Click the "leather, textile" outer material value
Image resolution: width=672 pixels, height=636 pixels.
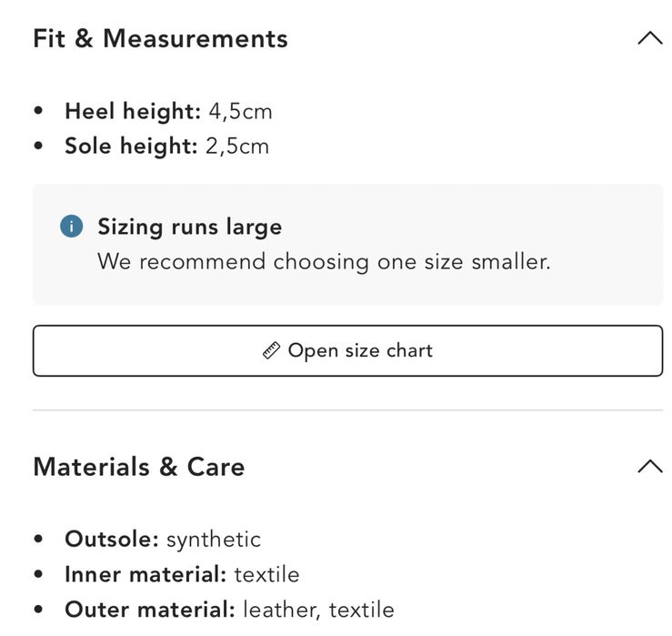[x=318, y=610]
